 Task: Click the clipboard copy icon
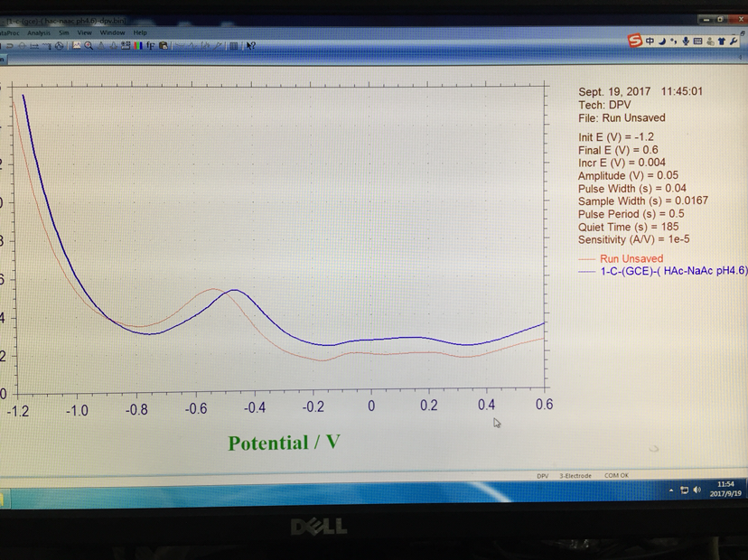164,46
